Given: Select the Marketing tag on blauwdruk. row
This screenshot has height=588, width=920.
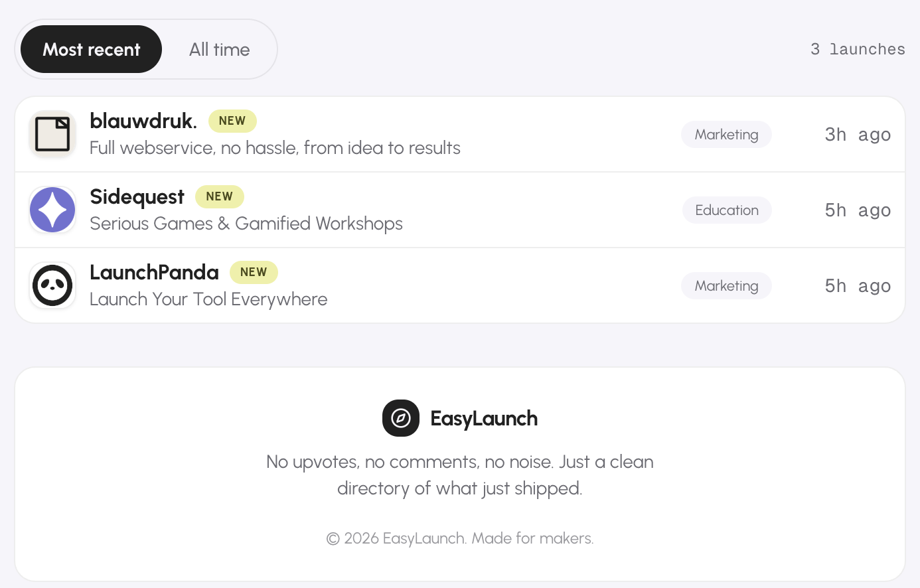Looking at the screenshot, I should click(726, 134).
